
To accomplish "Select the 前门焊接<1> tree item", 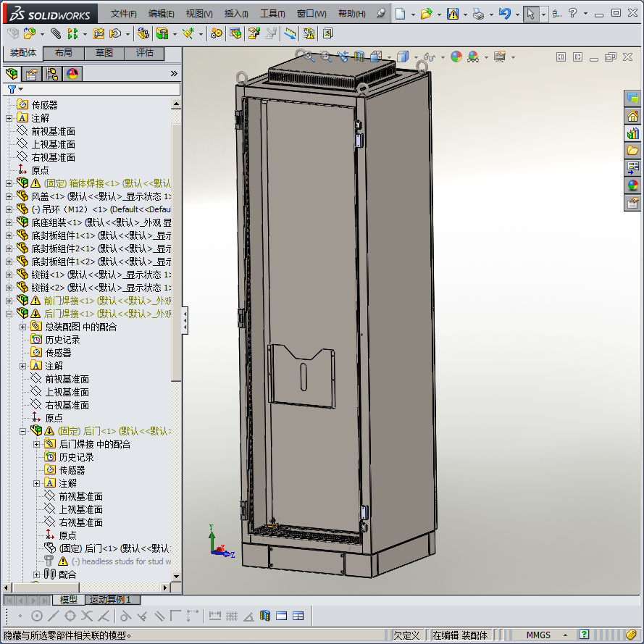I will tap(107, 301).
